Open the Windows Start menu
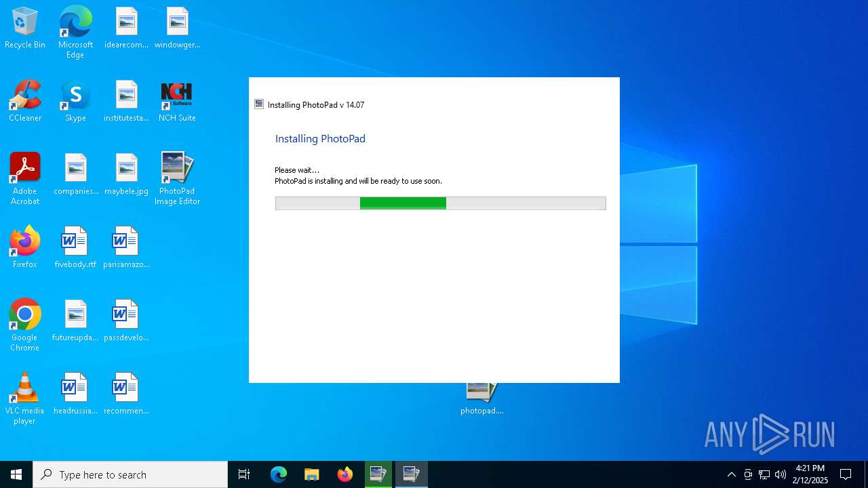Viewport: 868px width, 488px height. coord(16,474)
